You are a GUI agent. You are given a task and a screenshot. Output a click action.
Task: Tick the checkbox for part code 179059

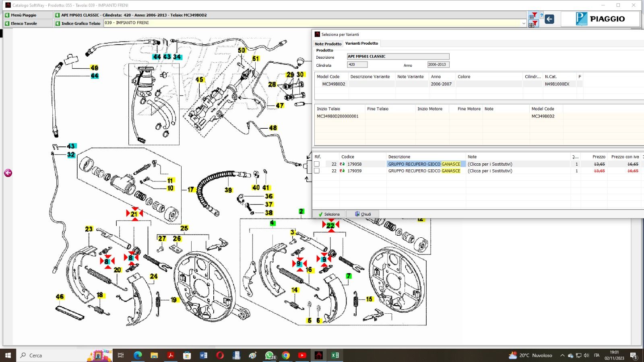[x=317, y=171]
